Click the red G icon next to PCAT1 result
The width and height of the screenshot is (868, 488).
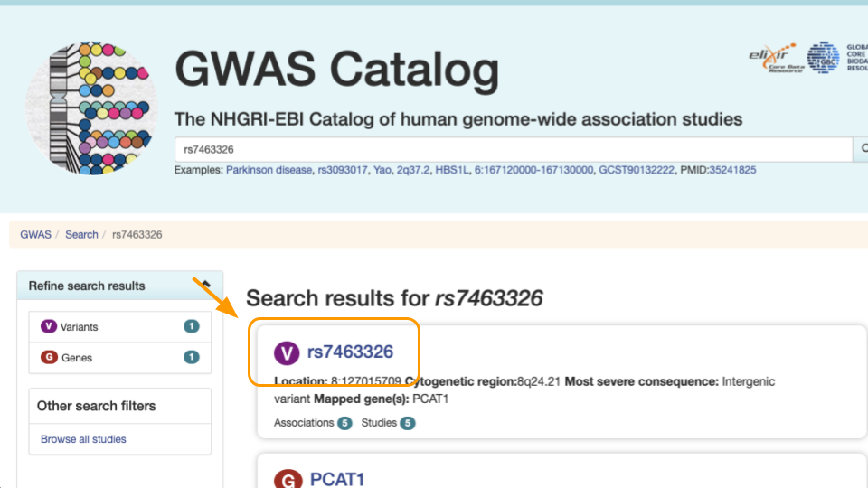coord(288,479)
